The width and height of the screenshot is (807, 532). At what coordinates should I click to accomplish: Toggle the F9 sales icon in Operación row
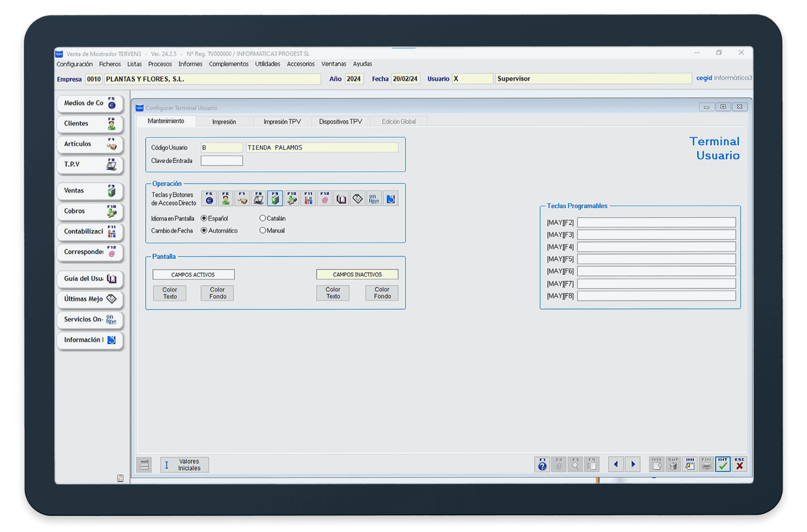click(275, 199)
